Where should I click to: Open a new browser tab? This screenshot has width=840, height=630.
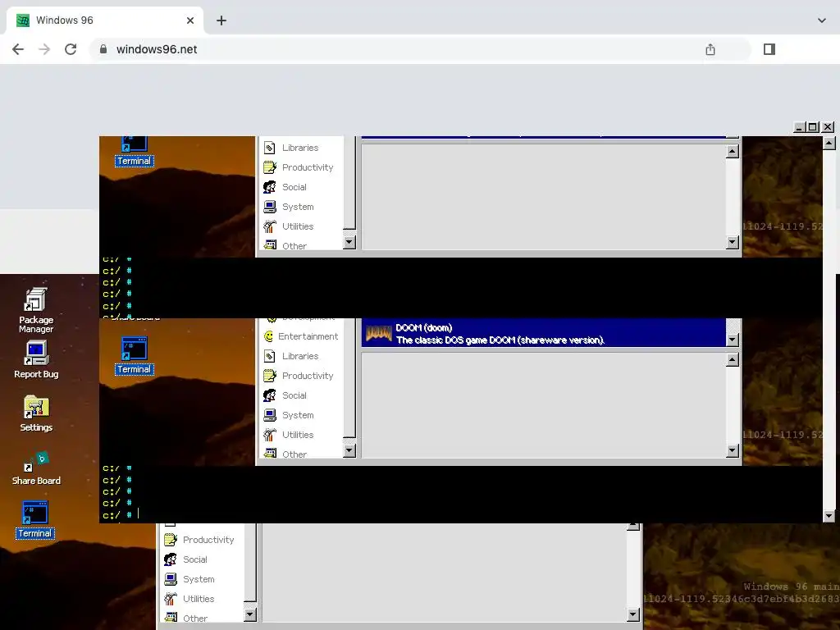click(x=221, y=21)
